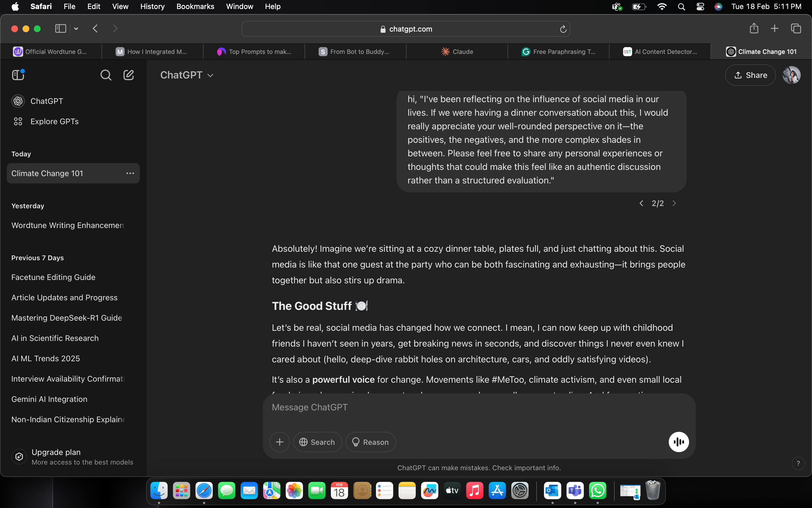Toggle the Reason option

[370, 442]
